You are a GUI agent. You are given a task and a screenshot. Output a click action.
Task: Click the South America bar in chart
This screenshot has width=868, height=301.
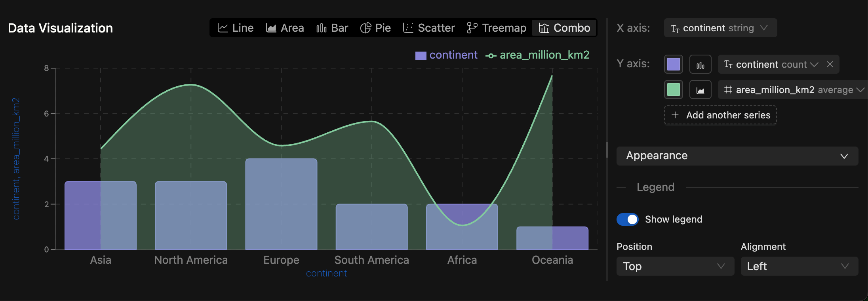(371, 227)
